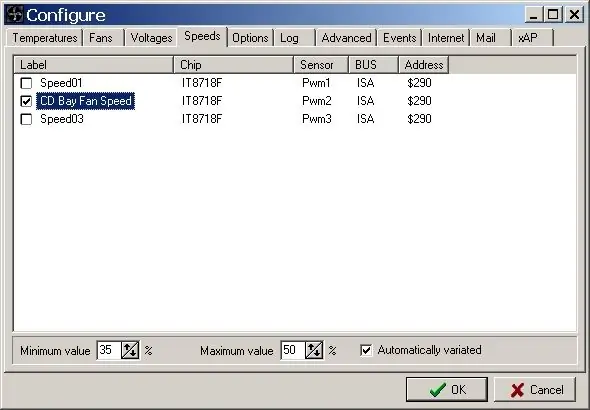This screenshot has height=410, width=590.
Task: Open the Mail tab
Action: pyautogui.click(x=491, y=38)
